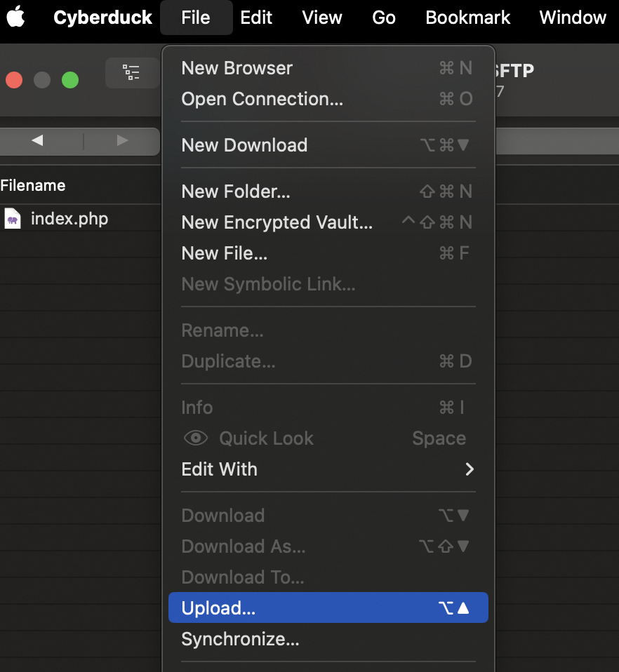Sort by the Filename column header
This screenshot has height=672, width=619.
coord(33,186)
